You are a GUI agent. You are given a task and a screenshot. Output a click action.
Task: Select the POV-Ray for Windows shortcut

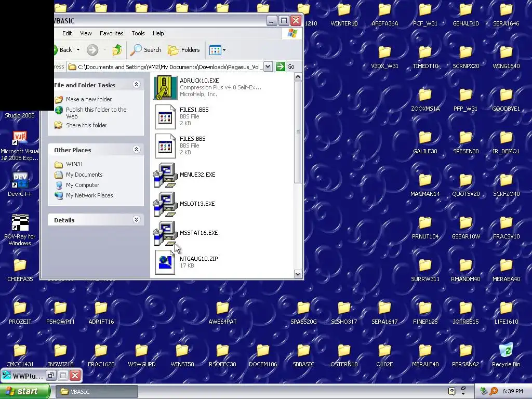[20, 230]
